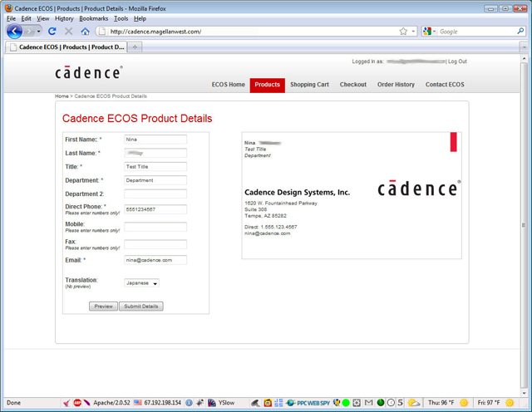
Task: Open the mail envelope status icon
Action: [368, 403]
